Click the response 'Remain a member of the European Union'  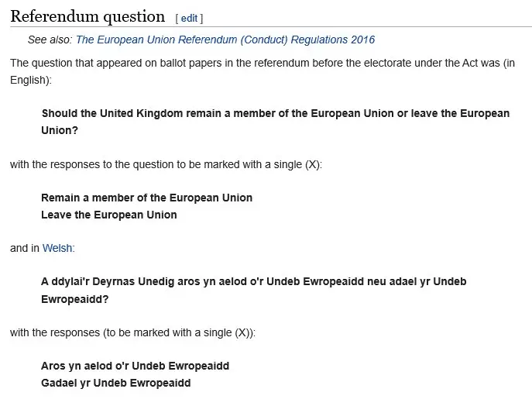click(146, 198)
